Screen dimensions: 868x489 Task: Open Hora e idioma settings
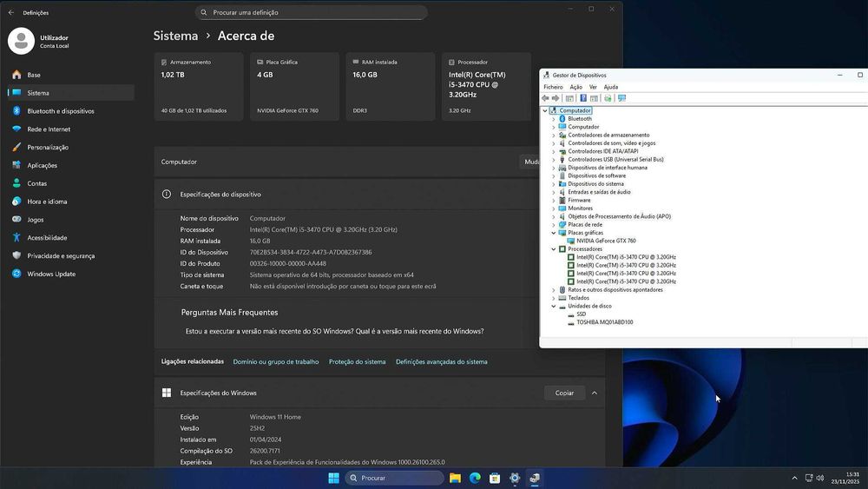click(71, 202)
